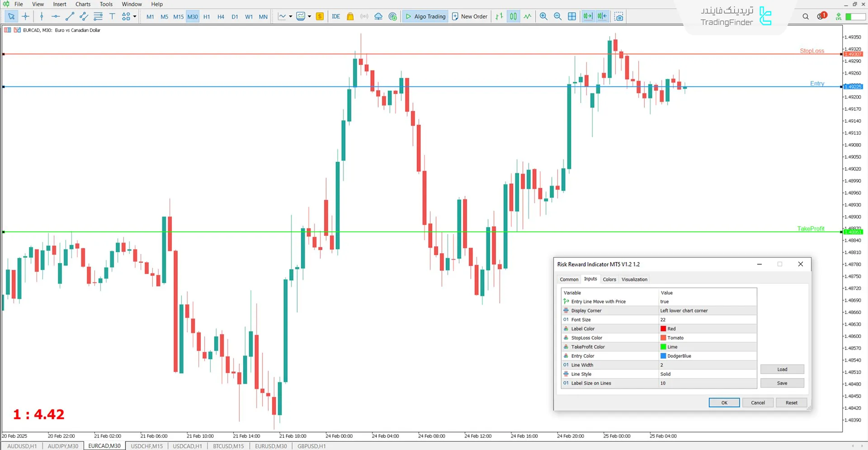Viewport: 868px width, 450px height.
Task: Add a text label with the Text tool
Action: [112, 16]
